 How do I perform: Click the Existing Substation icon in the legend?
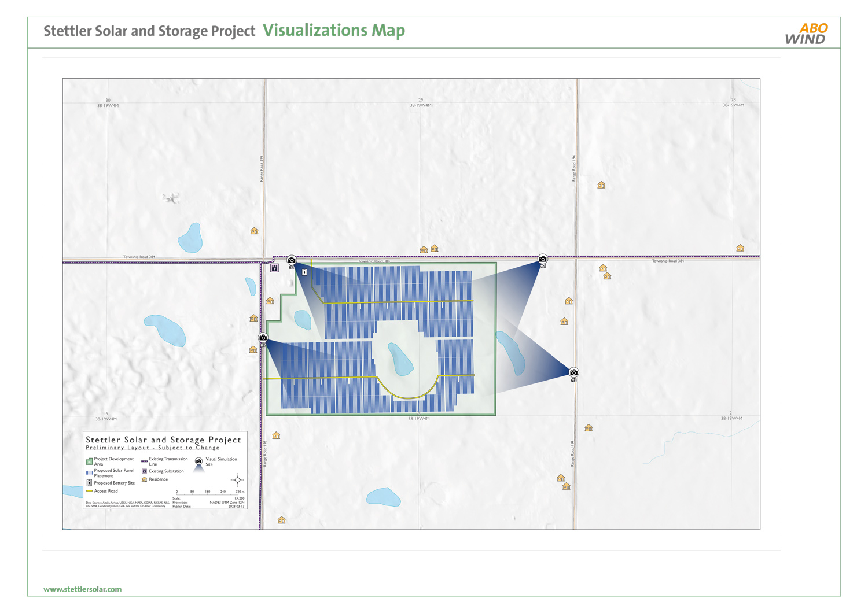tap(145, 471)
